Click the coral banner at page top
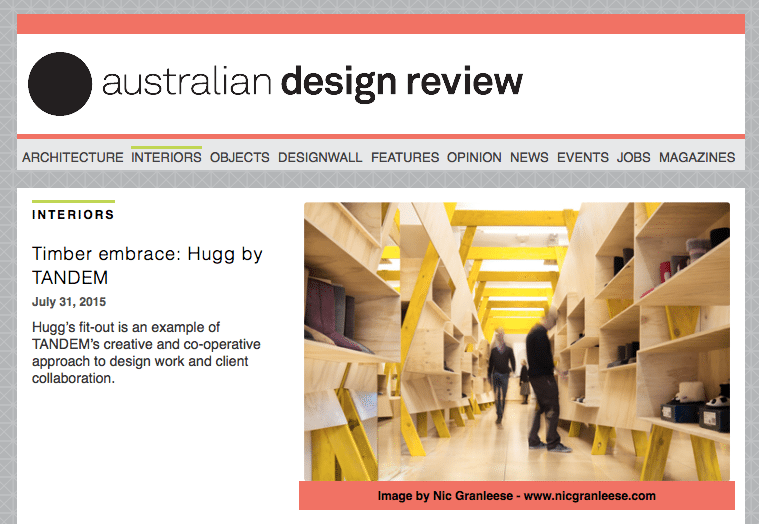This screenshot has width=759, height=524. click(x=380, y=24)
